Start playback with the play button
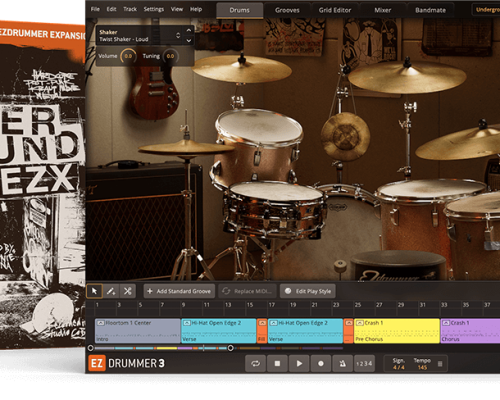 pyautogui.click(x=299, y=363)
